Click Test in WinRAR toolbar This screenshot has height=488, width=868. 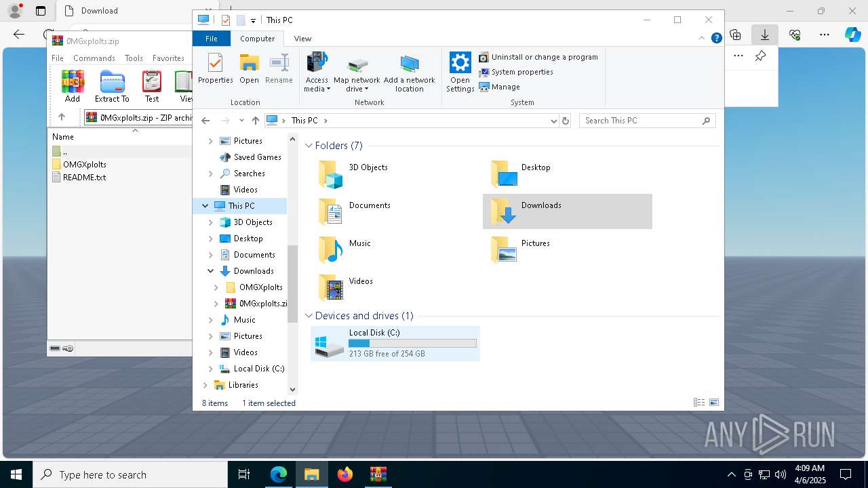(x=152, y=87)
